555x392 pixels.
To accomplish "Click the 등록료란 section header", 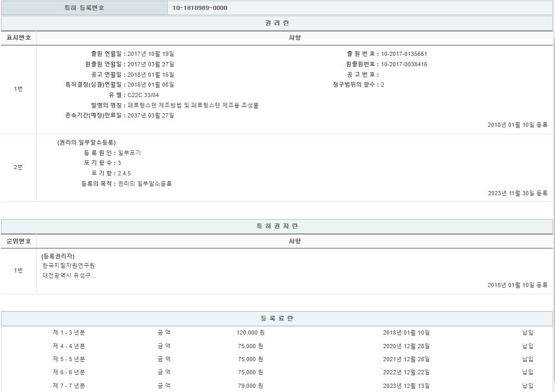I will [x=277, y=318].
